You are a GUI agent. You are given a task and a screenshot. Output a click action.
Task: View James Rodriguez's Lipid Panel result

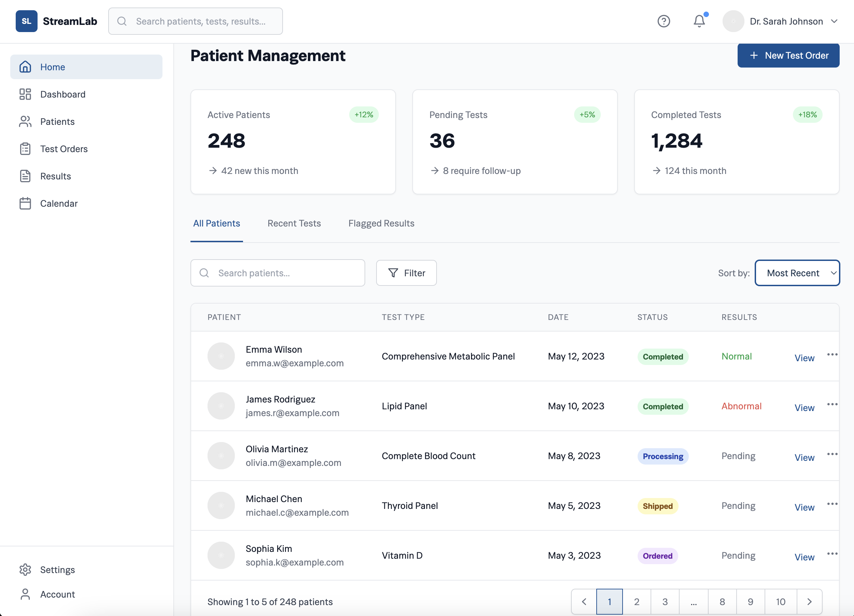tap(804, 407)
